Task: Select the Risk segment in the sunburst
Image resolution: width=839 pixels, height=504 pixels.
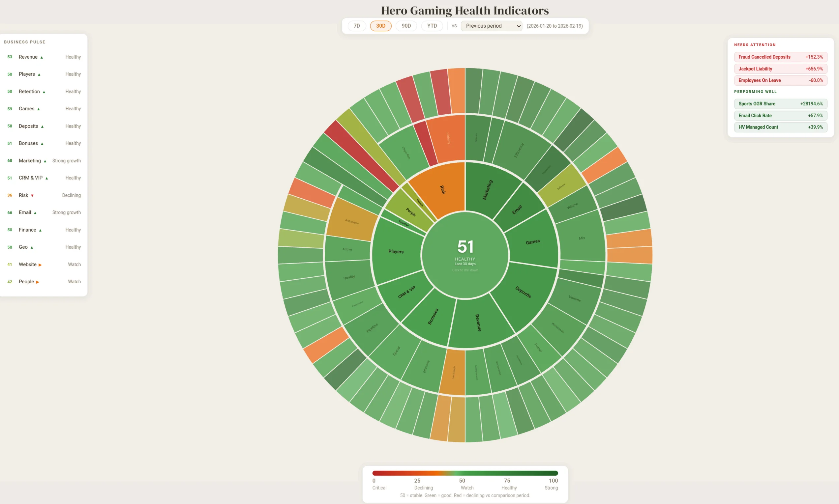Action: point(442,190)
